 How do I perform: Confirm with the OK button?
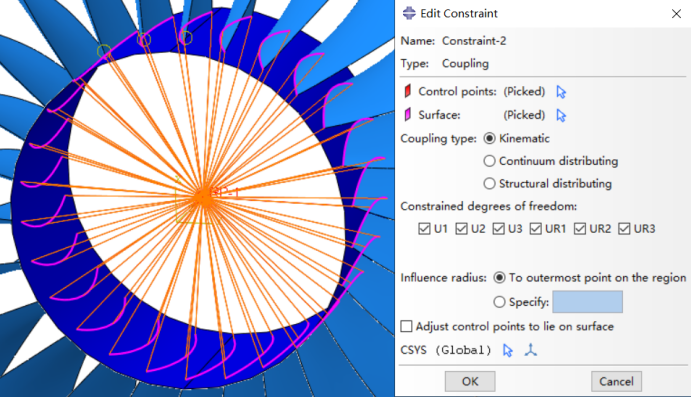coord(470,381)
